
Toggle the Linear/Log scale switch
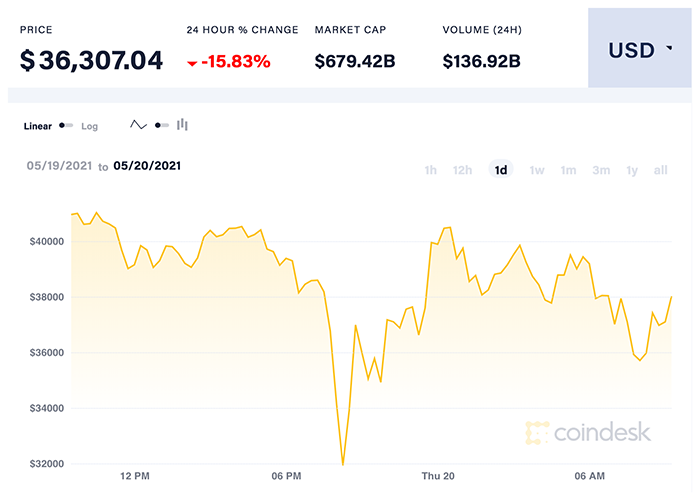(x=66, y=126)
